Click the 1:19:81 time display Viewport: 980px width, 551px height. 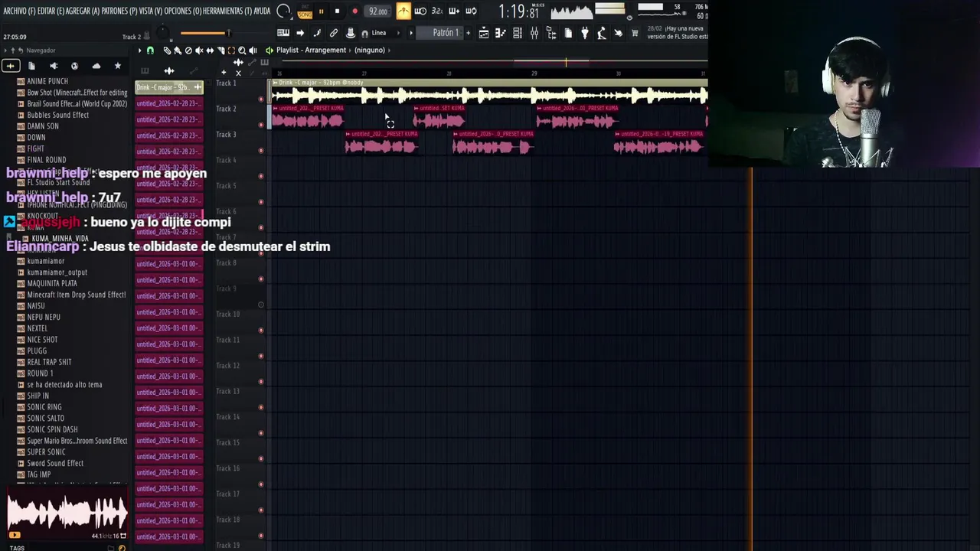click(518, 11)
